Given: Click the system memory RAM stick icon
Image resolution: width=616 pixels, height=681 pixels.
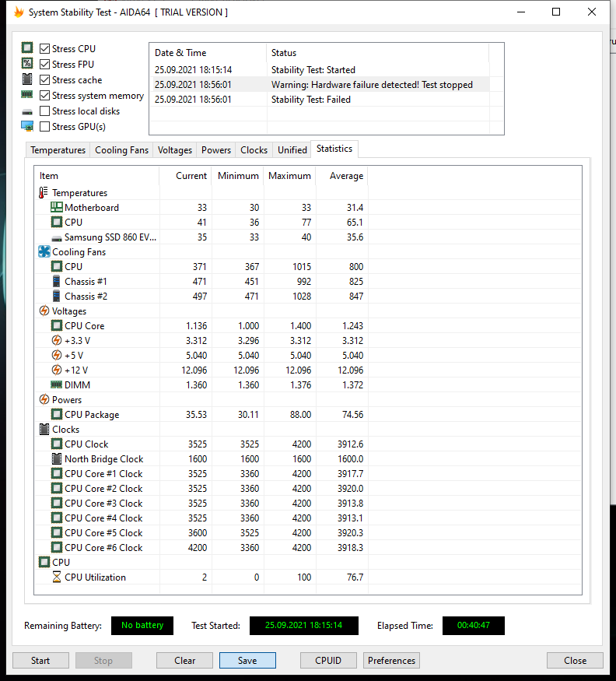Looking at the screenshot, I should pyautogui.click(x=27, y=94).
